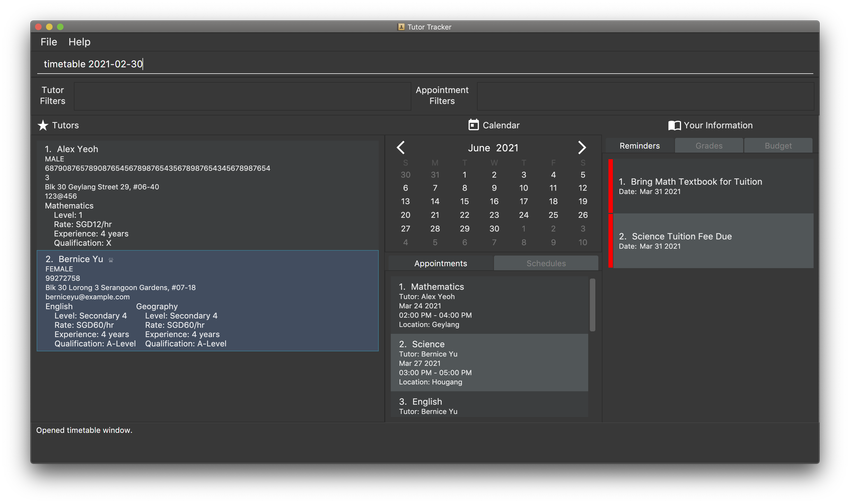Click the Tutor Tracker title bar icon
The image size is (850, 504).
click(401, 27)
